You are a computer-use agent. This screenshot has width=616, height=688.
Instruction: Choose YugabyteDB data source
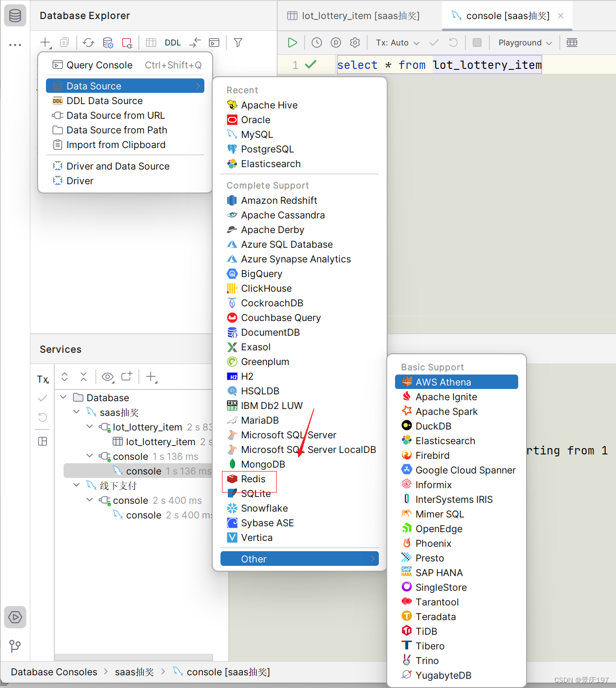click(457, 675)
